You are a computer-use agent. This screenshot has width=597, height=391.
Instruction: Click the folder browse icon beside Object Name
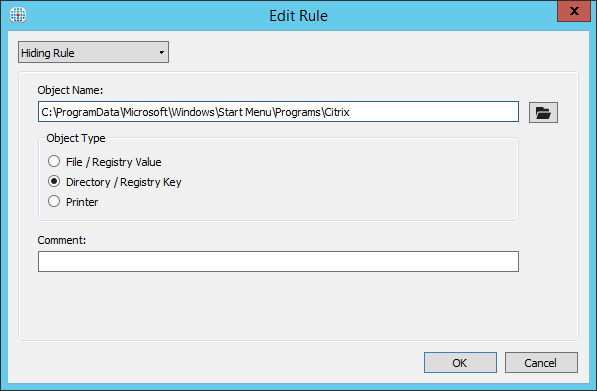[543, 112]
